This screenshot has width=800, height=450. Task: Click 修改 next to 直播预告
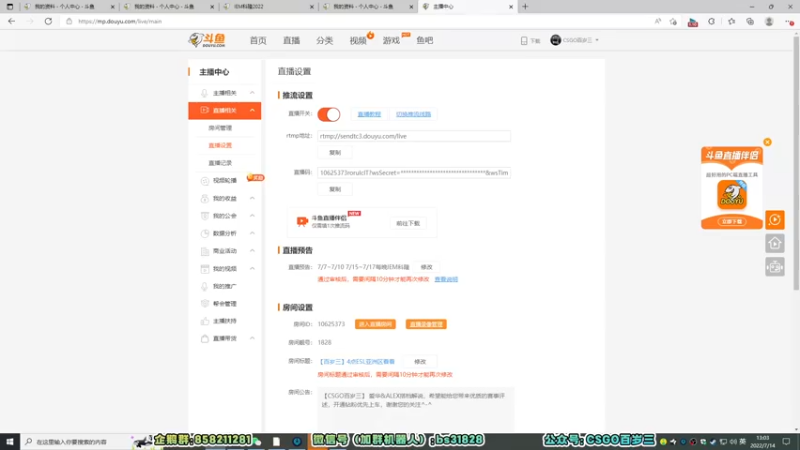pos(427,267)
